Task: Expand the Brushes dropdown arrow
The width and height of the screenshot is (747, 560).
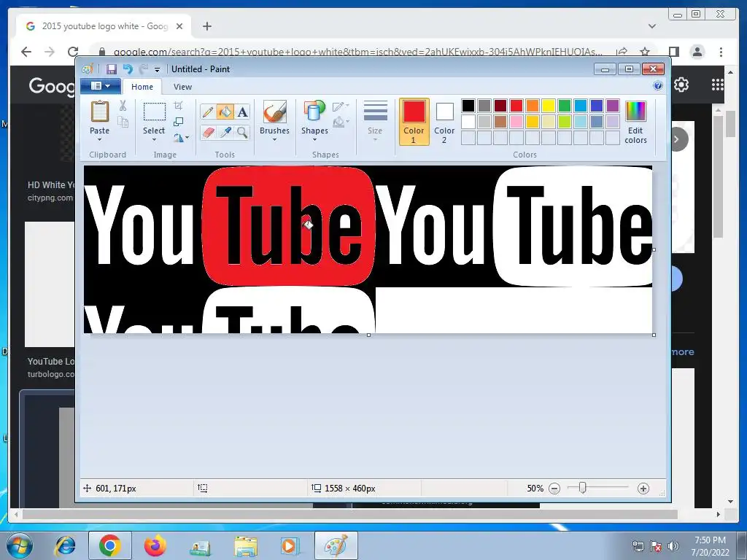Action: pos(274,139)
